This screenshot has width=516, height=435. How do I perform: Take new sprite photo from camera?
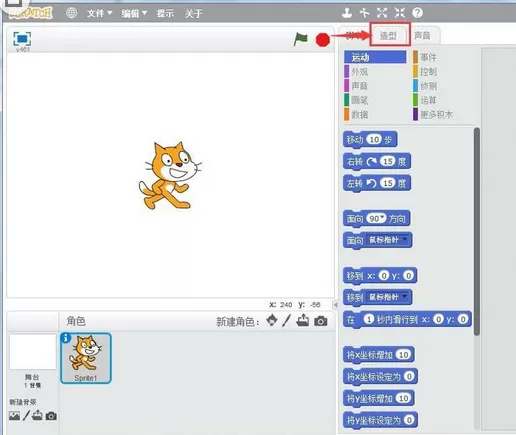(321, 321)
